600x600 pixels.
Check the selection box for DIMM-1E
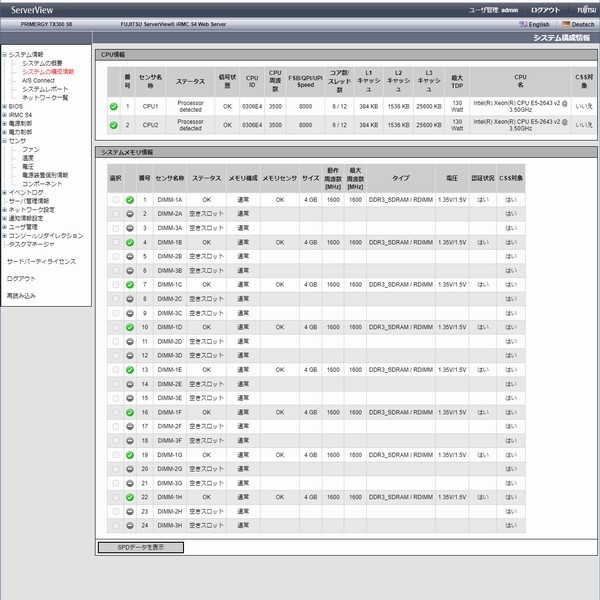click(116, 370)
